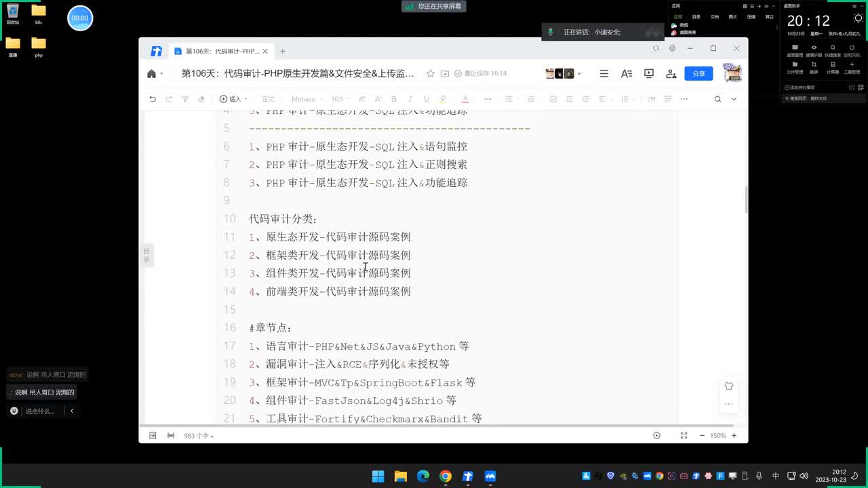Image resolution: width=868 pixels, height=488 pixels.
Task: Click the refresh icon in title bar
Action: tap(656, 48)
